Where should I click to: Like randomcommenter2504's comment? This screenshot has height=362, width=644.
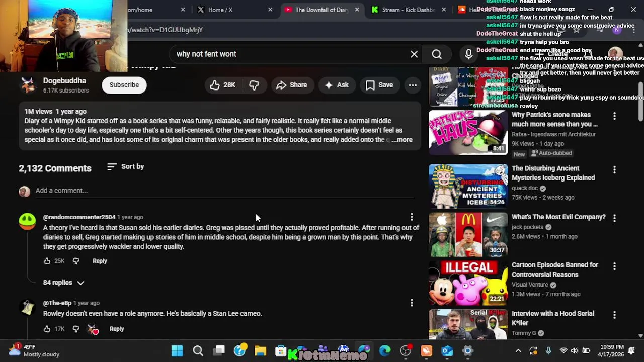47,261
